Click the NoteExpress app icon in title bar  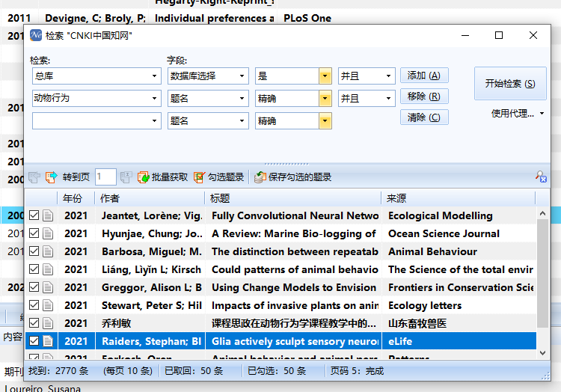point(36,35)
